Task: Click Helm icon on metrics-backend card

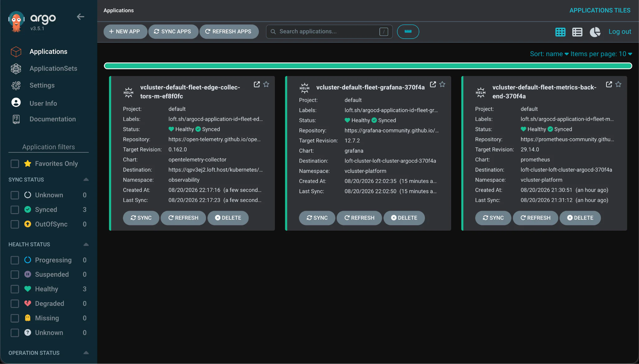Action: pyautogui.click(x=480, y=93)
